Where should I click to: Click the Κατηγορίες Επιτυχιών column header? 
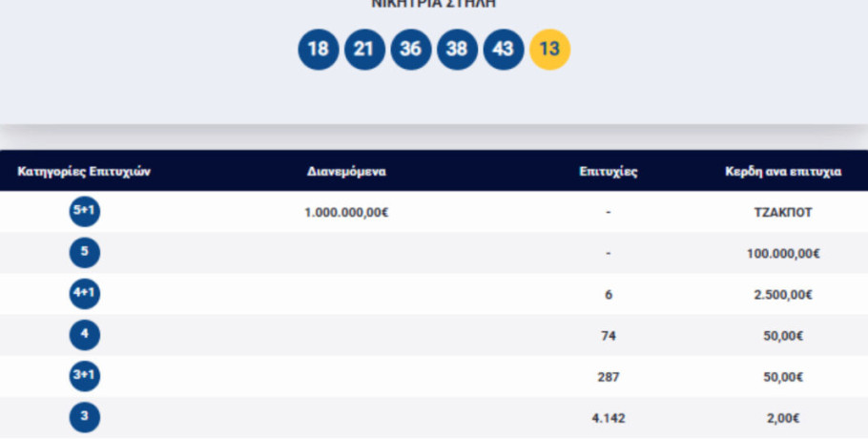tap(84, 172)
